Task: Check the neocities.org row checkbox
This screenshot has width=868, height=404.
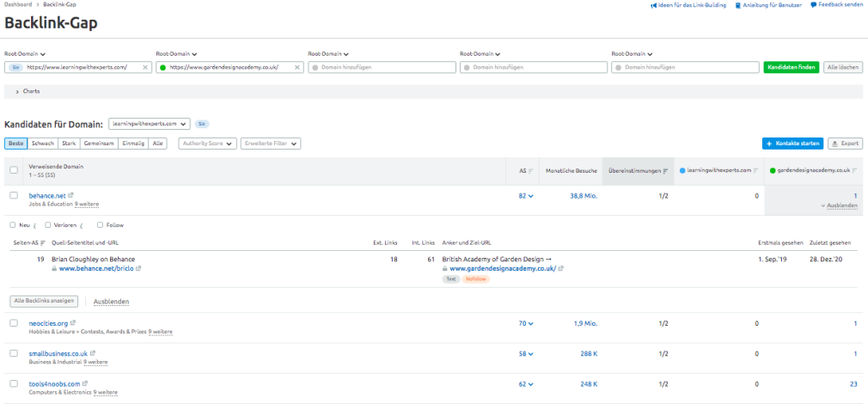Action: click(x=14, y=323)
